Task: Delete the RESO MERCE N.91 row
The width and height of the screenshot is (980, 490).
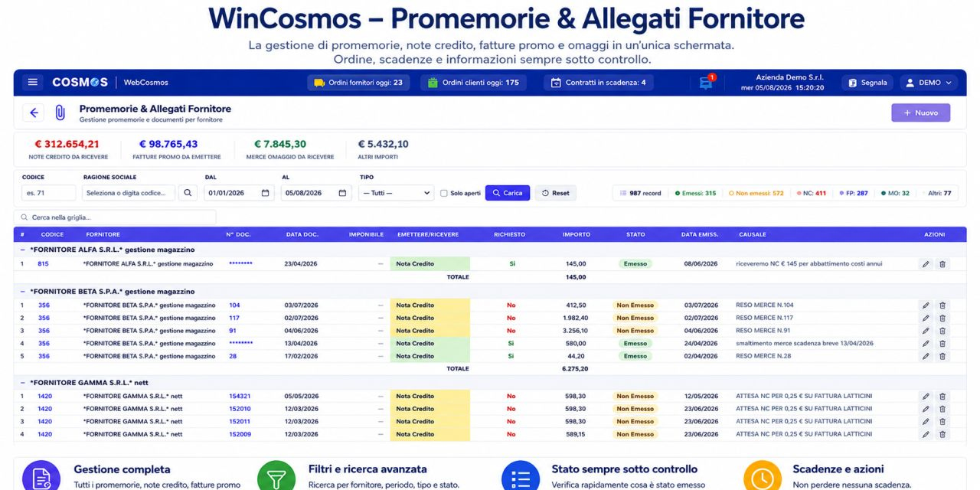Action: [942, 331]
